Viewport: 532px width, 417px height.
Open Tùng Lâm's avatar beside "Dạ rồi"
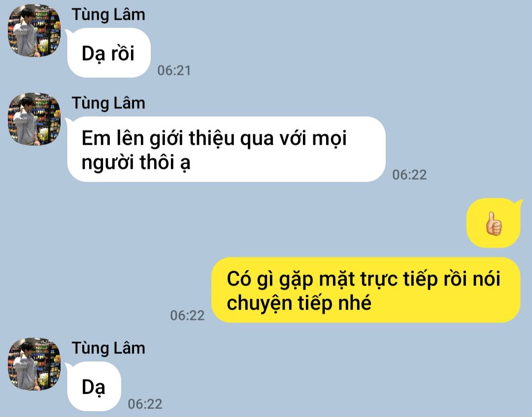[34, 31]
